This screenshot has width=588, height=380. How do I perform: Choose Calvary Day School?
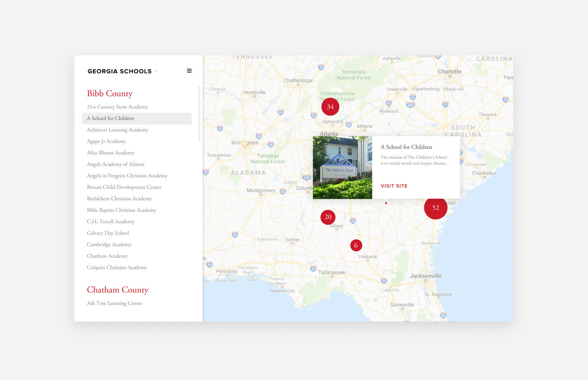coord(108,233)
